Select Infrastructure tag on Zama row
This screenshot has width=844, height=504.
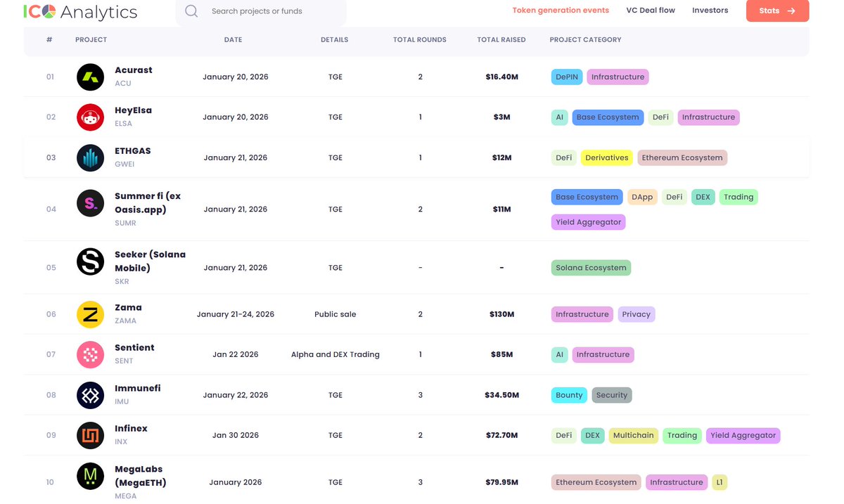tap(582, 314)
